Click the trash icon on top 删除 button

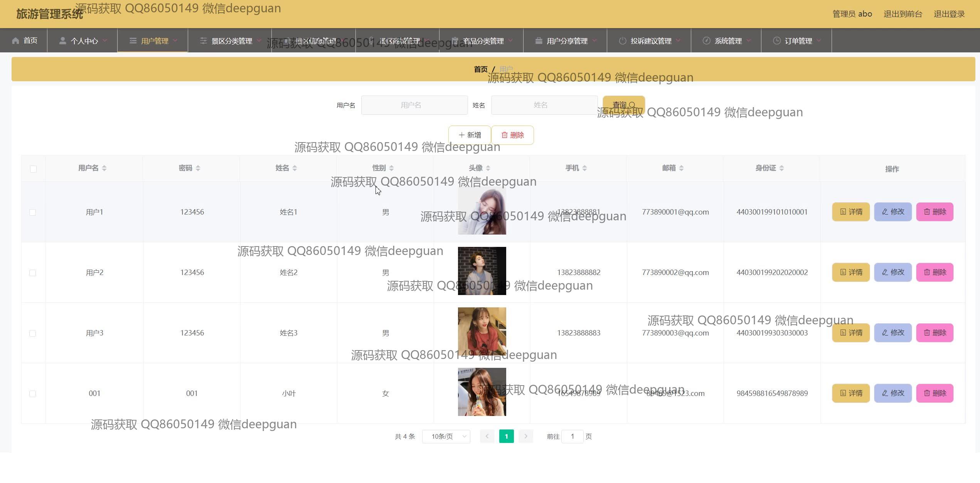pos(504,135)
